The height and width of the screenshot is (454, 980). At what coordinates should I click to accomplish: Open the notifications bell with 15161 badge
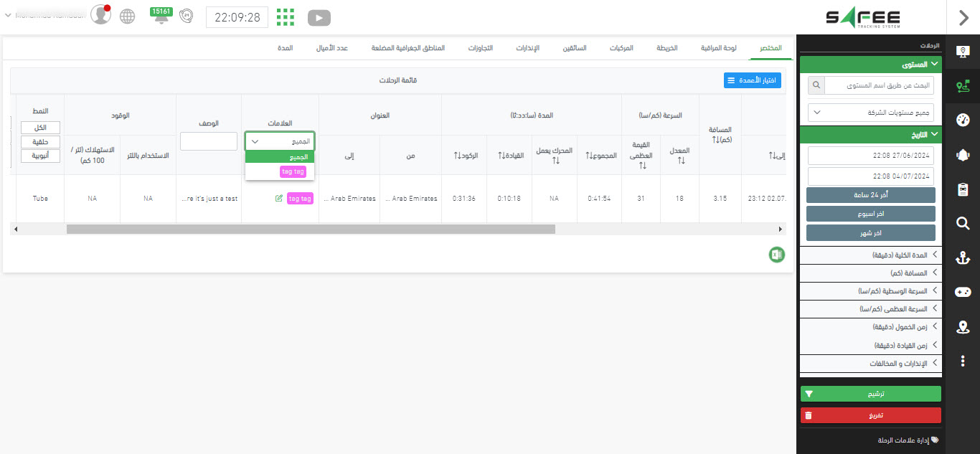(161, 16)
